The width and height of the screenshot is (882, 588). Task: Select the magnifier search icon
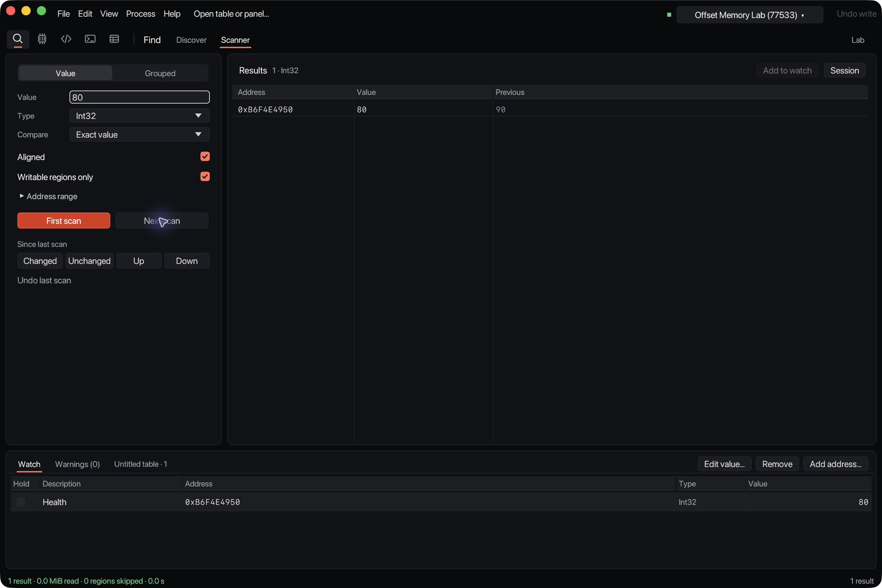click(18, 39)
